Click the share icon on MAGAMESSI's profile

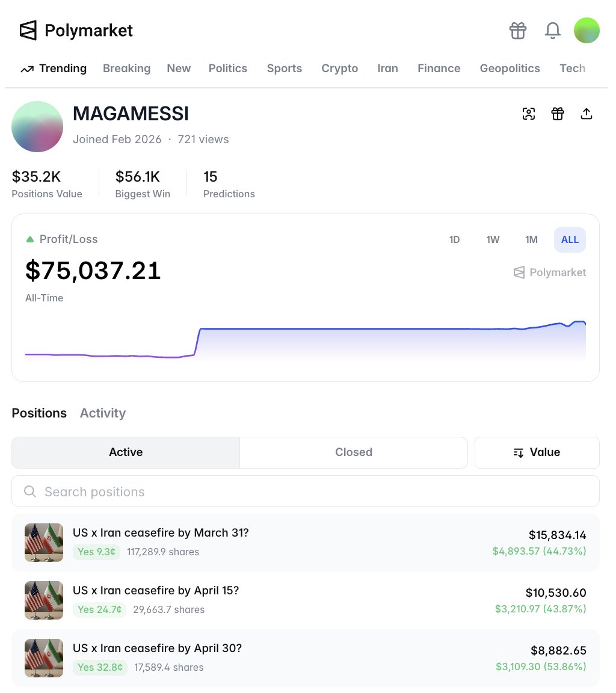(587, 113)
